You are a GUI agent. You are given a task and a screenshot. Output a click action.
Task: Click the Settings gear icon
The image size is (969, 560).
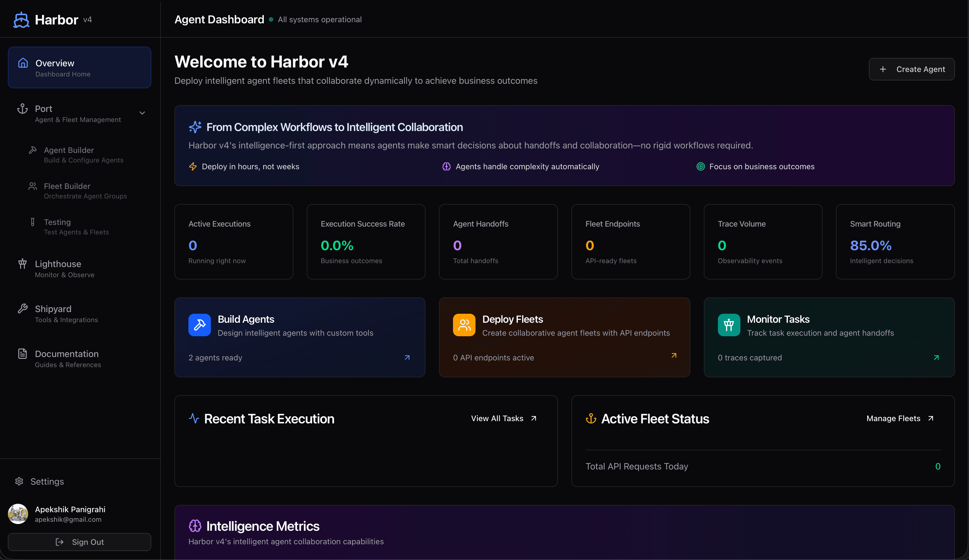pyautogui.click(x=19, y=481)
